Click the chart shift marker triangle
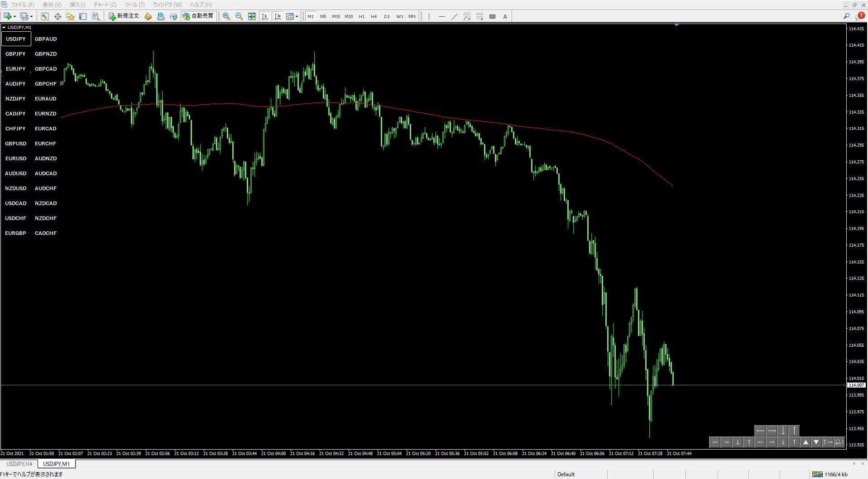The height and width of the screenshot is (479, 868). click(676, 25)
